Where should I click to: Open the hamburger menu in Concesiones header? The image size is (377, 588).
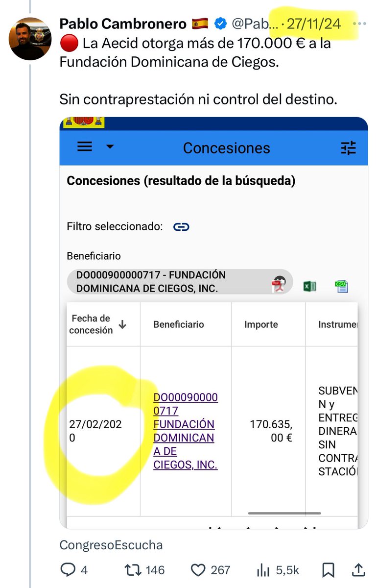click(85, 147)
